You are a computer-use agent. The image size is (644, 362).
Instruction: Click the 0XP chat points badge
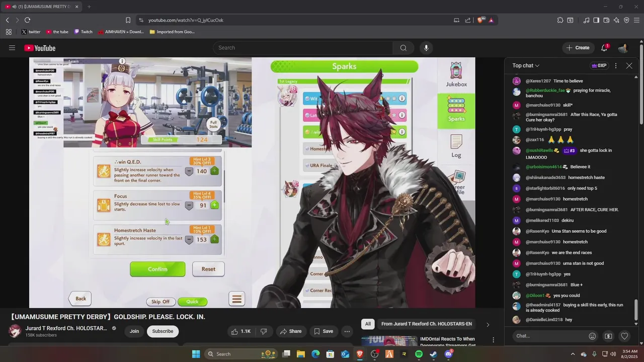click(x=599, y=66)
